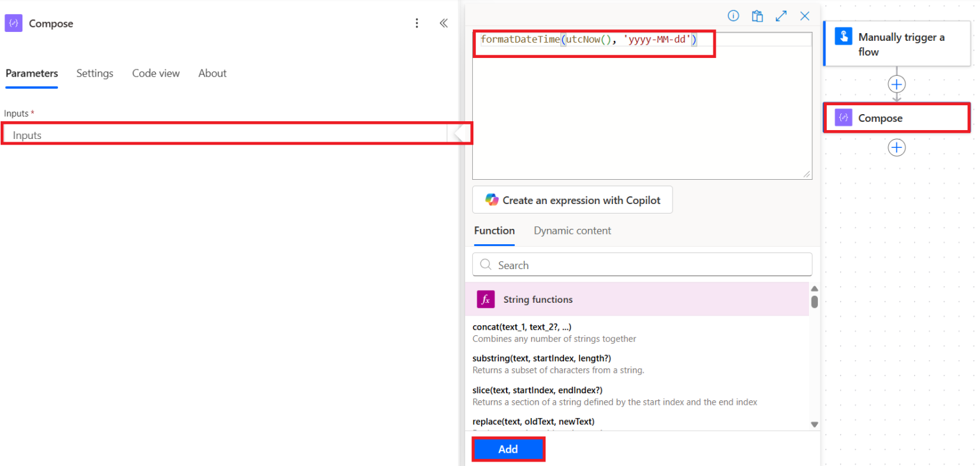
Task: Click the Manually trigger a flow icon
Action: tap(843, 36)
